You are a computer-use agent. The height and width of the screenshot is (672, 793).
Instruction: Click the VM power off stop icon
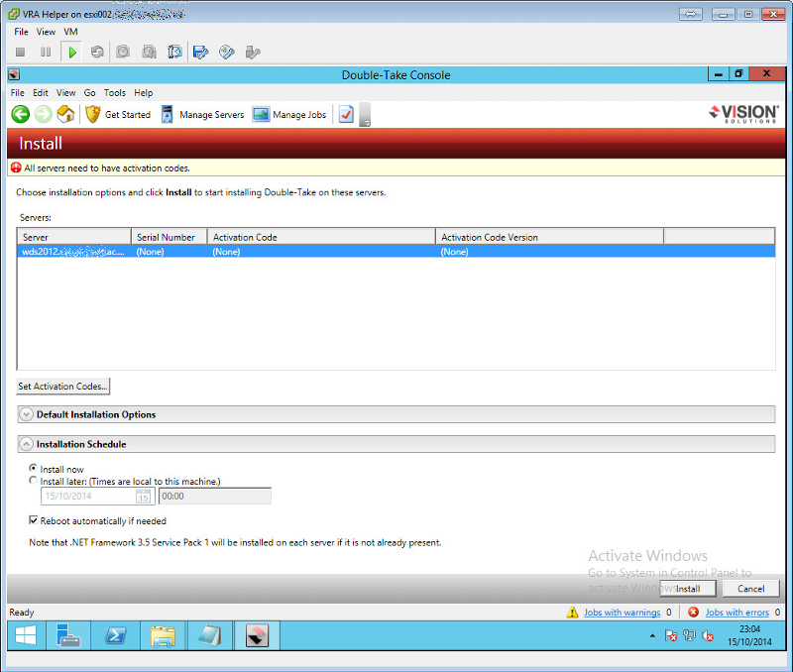coord(20,53)
